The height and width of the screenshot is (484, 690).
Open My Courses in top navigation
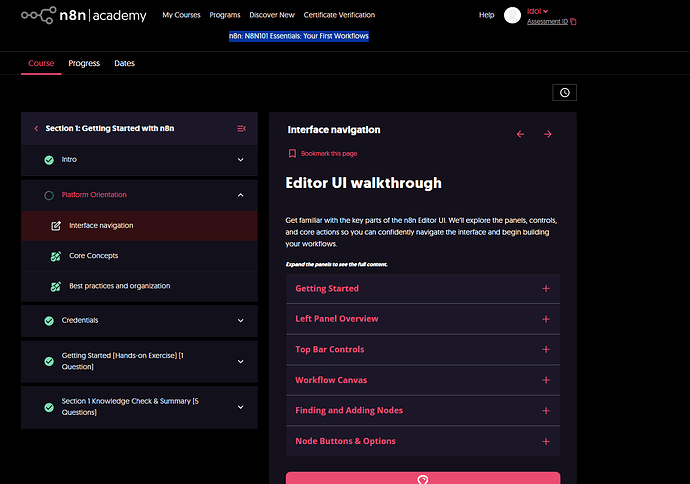181,15
